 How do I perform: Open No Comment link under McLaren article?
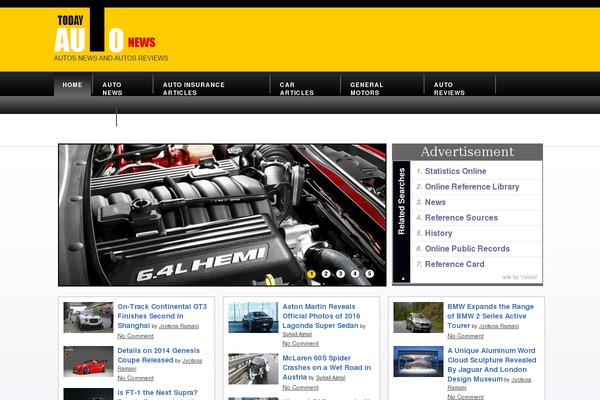pos(300,388)
